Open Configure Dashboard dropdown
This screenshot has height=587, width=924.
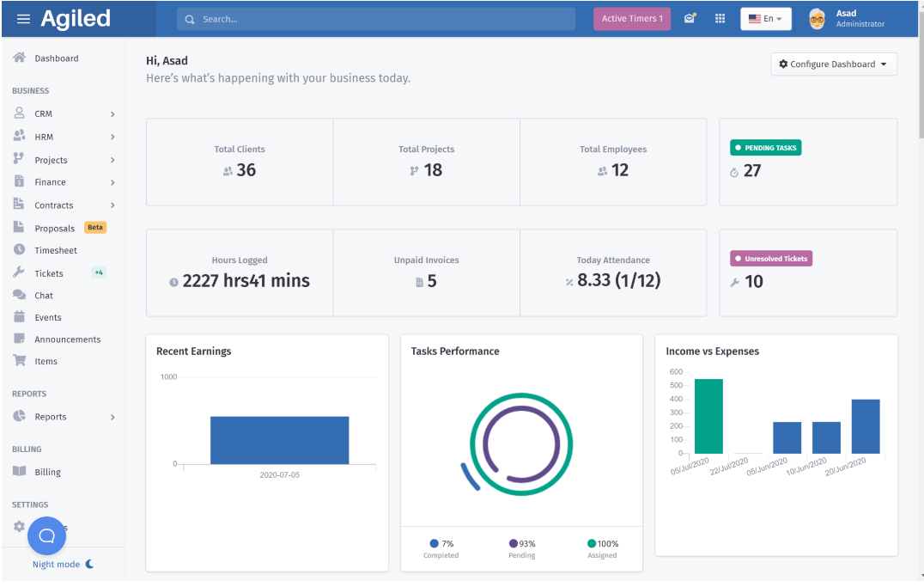(834, 64)
